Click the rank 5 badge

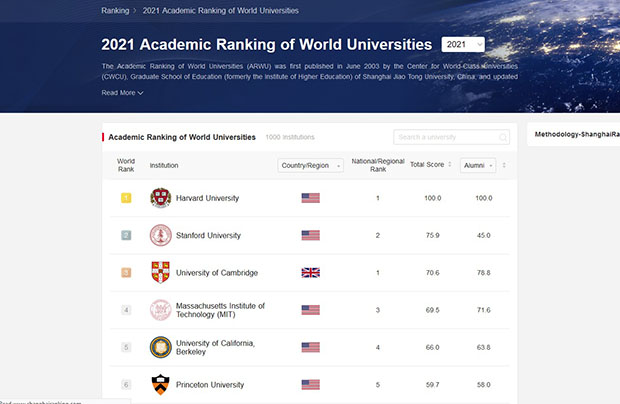coord(126,347)
